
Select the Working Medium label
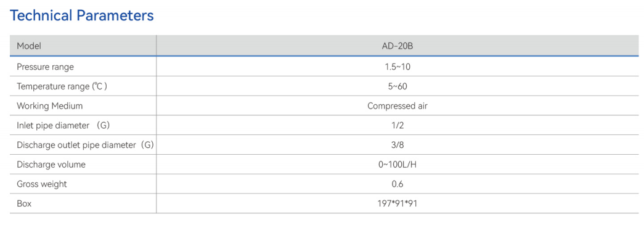(50, 106)
